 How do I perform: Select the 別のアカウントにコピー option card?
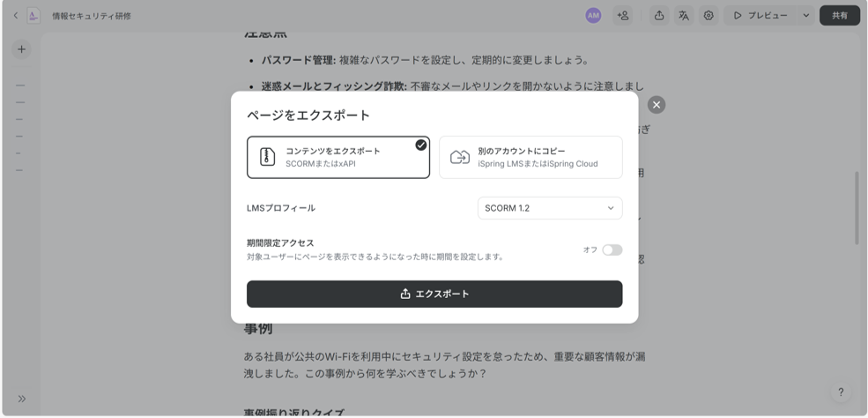click(x=530, y=157)
